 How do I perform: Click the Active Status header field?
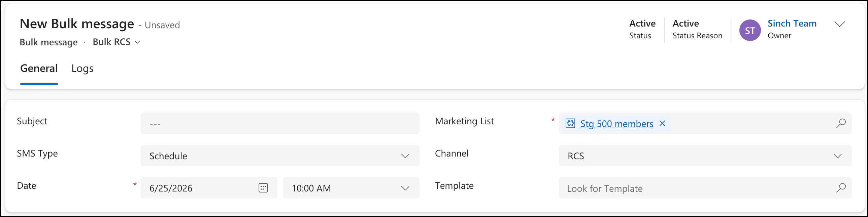642,29
